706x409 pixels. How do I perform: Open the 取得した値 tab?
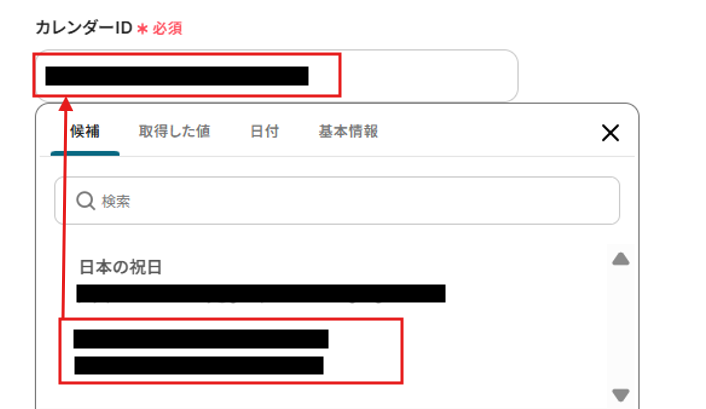pyautogui.click(x=174, y=132)
